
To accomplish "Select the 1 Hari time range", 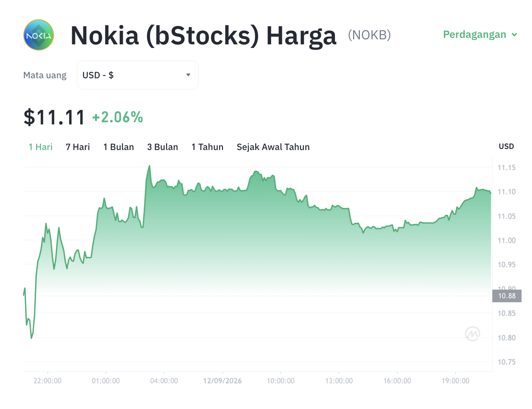I will pos(41,147).
